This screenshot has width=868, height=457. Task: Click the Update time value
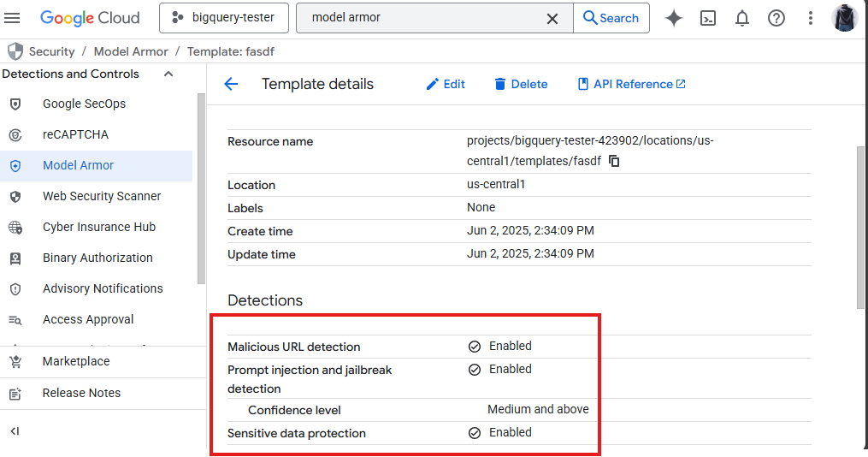530,253
